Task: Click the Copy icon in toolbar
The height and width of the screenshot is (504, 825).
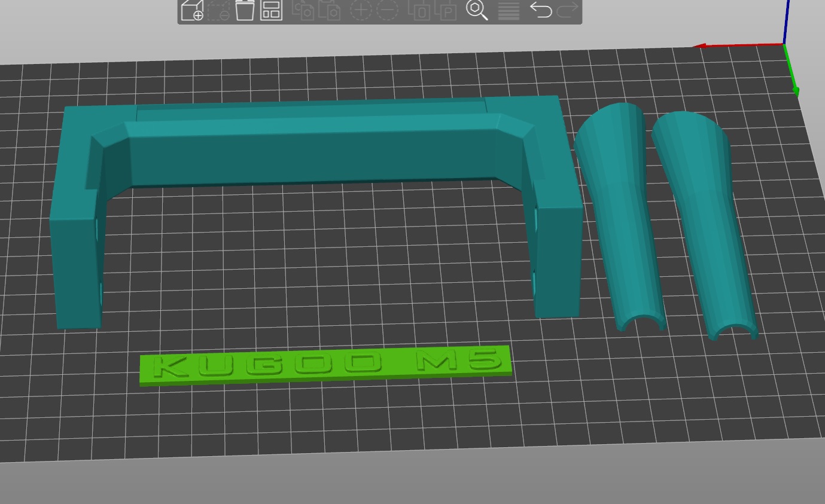Action: pos(303,10)
